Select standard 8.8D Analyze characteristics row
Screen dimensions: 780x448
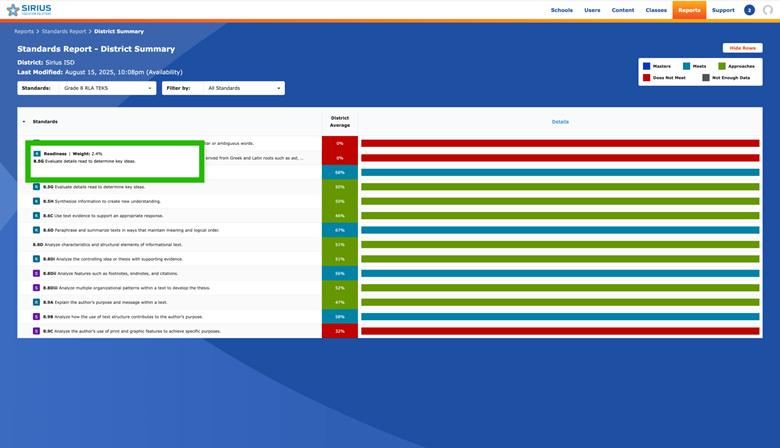tap(107, 245)
